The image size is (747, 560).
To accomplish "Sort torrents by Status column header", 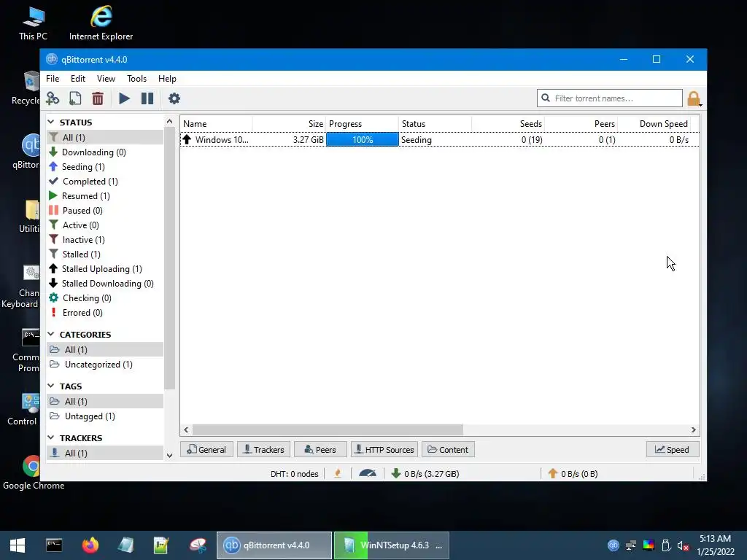I will click(x=435, y=124).
